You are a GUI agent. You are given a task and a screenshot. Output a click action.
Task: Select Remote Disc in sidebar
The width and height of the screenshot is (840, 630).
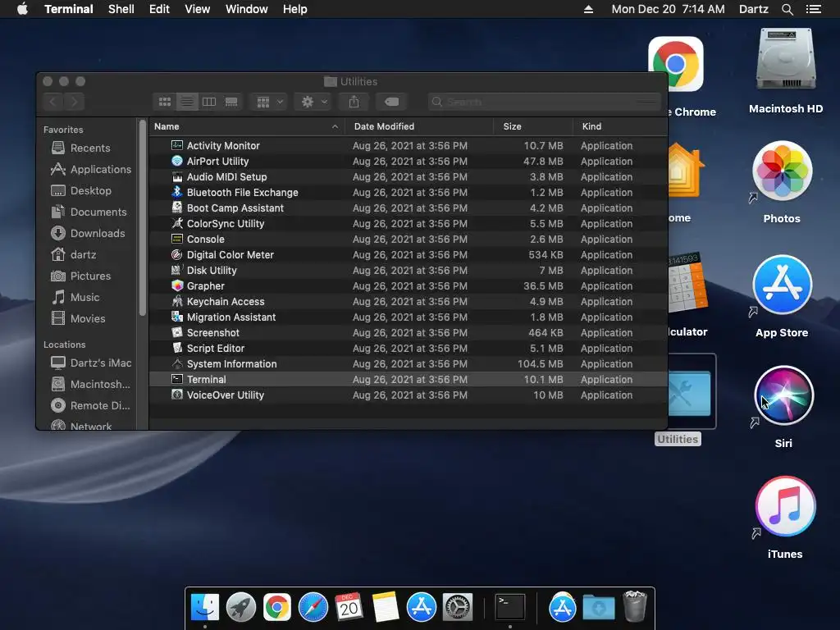click(x=90, y=405)
